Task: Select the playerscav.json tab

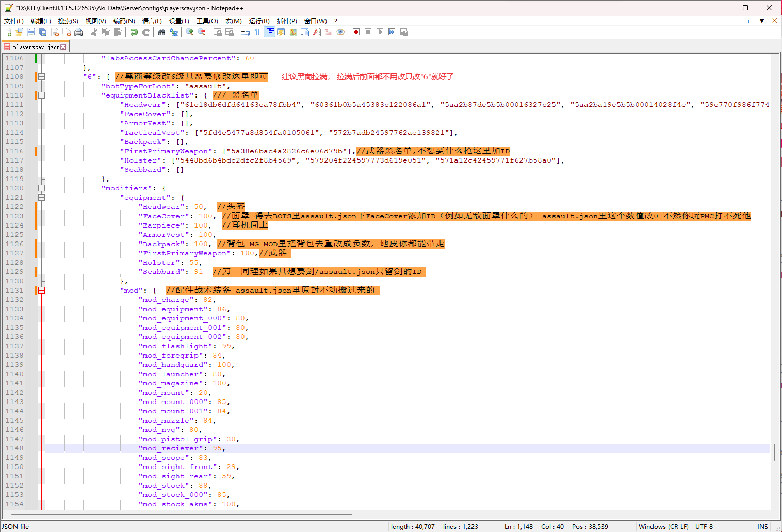Action: [x=36, y=47]
